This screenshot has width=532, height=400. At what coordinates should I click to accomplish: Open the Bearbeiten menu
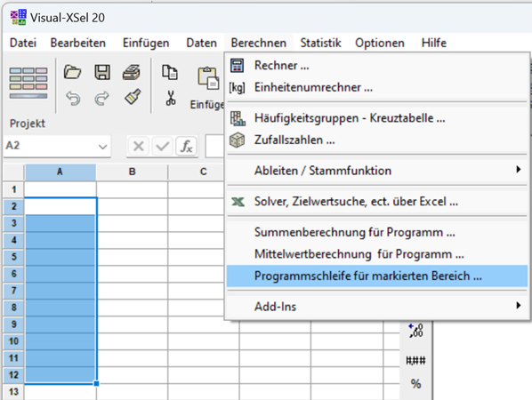78,43
